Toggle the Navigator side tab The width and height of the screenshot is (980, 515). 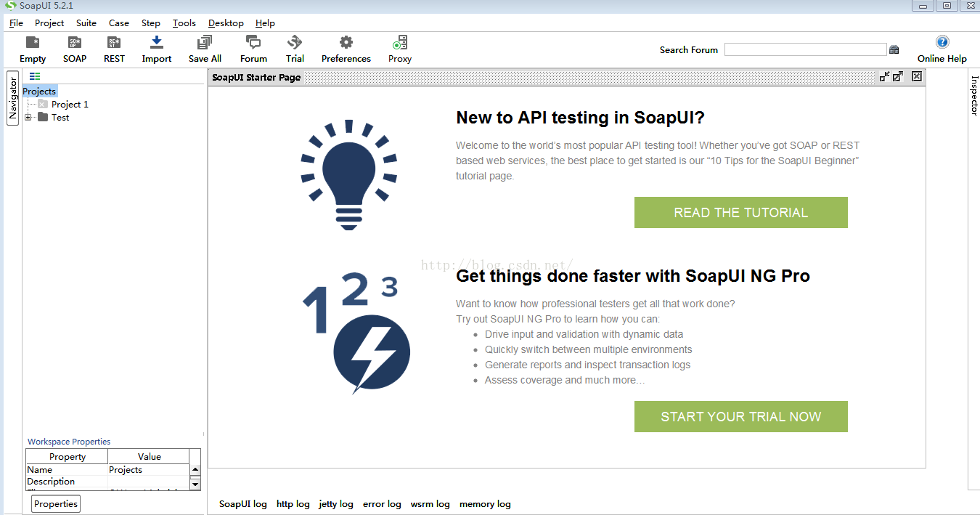pos(12,98)
